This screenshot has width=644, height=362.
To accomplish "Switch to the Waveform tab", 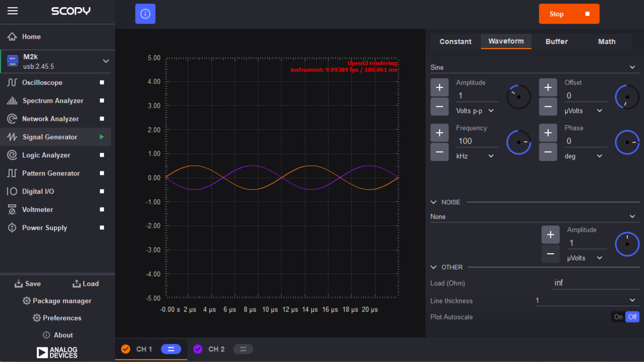I will [506, 41].
